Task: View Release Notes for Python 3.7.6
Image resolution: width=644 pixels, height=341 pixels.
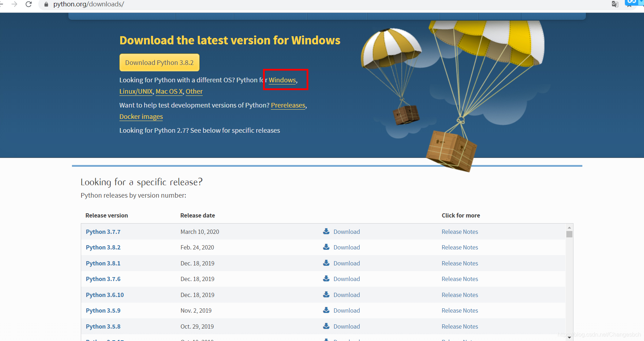Action: pos(460,279)
